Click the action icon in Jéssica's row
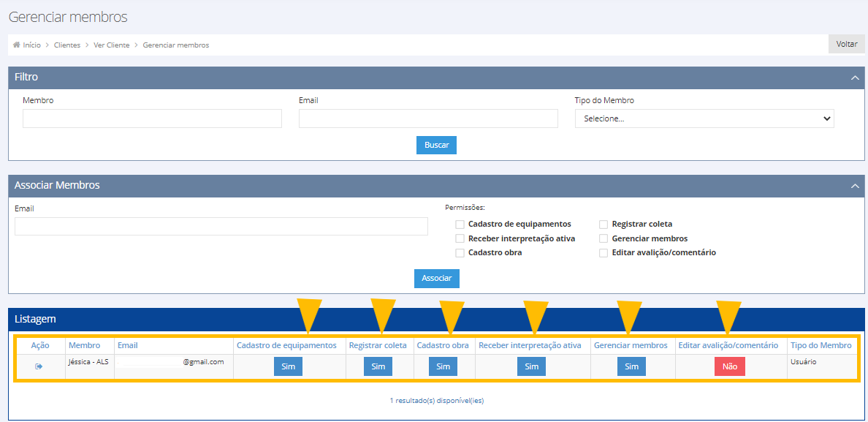 [39, 366]
